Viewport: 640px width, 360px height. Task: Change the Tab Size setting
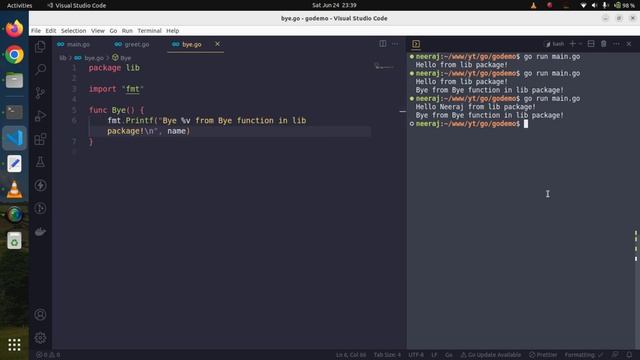tap(387, 355)
